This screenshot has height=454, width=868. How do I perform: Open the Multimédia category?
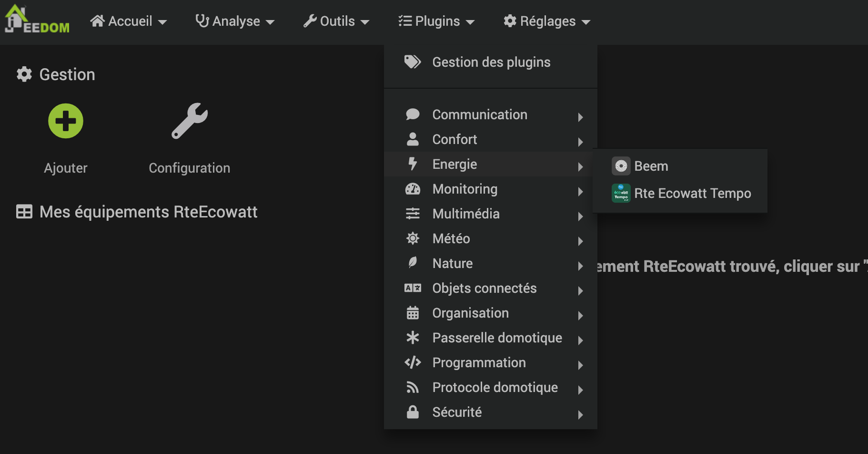point(491,214)
